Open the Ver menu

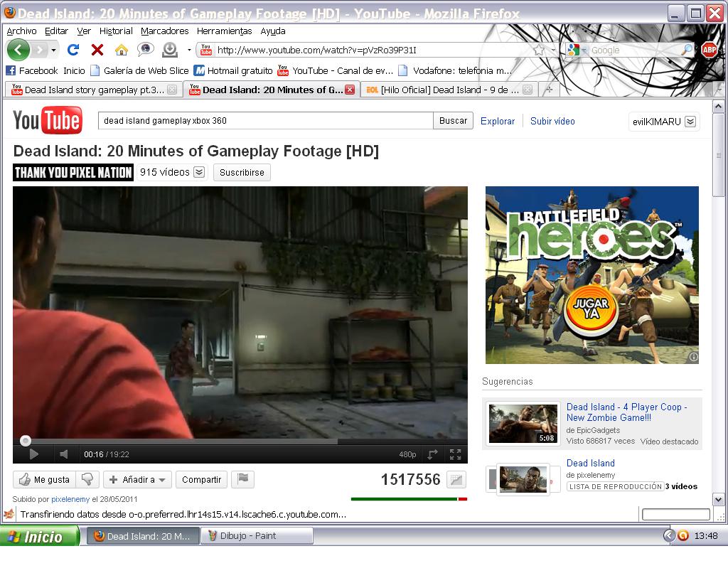point(84,31)
